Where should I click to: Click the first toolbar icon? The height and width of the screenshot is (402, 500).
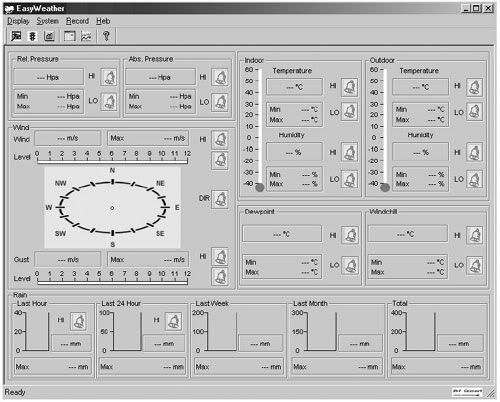click(x=16, y=36)
